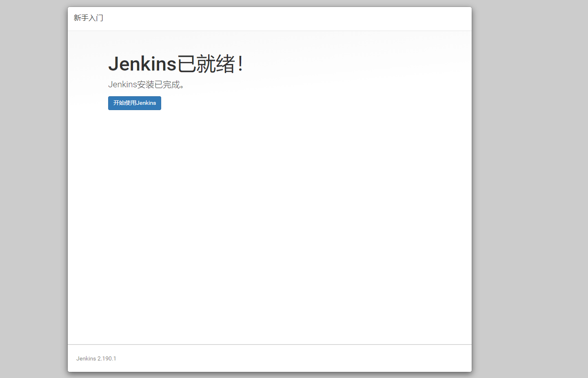Click the 开始使用Jenkins button
588x378 pixels.
pyautogui.click(x=134, y=103)
